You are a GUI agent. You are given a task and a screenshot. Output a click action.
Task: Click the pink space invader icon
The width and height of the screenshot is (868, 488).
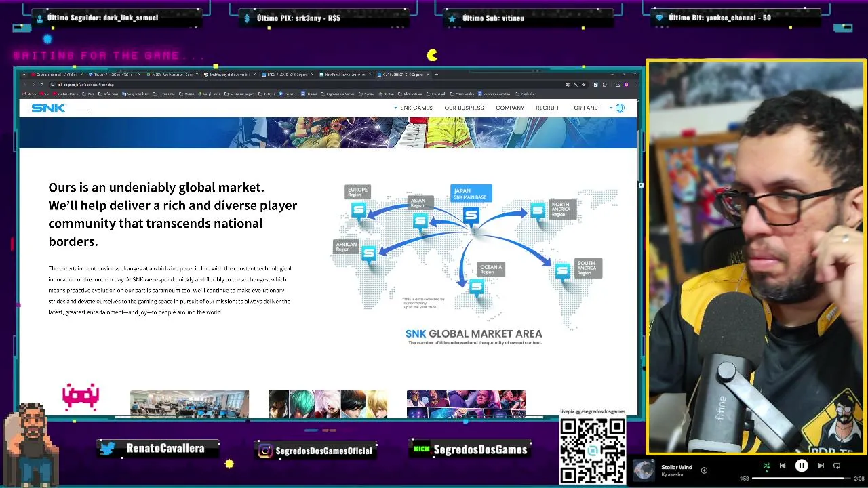tap(81, 397)
